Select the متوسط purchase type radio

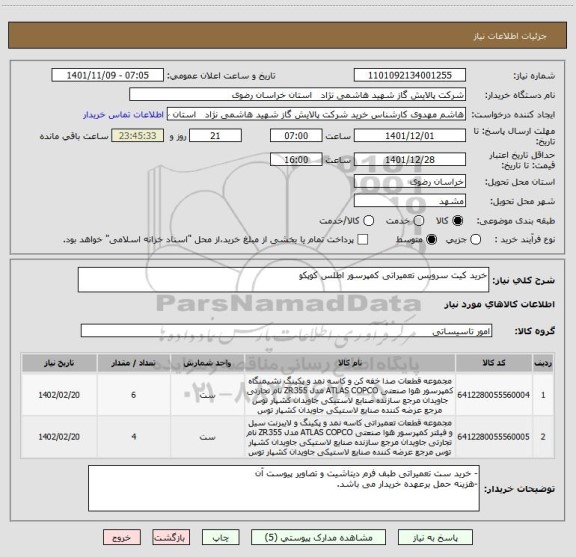[432, 240]
